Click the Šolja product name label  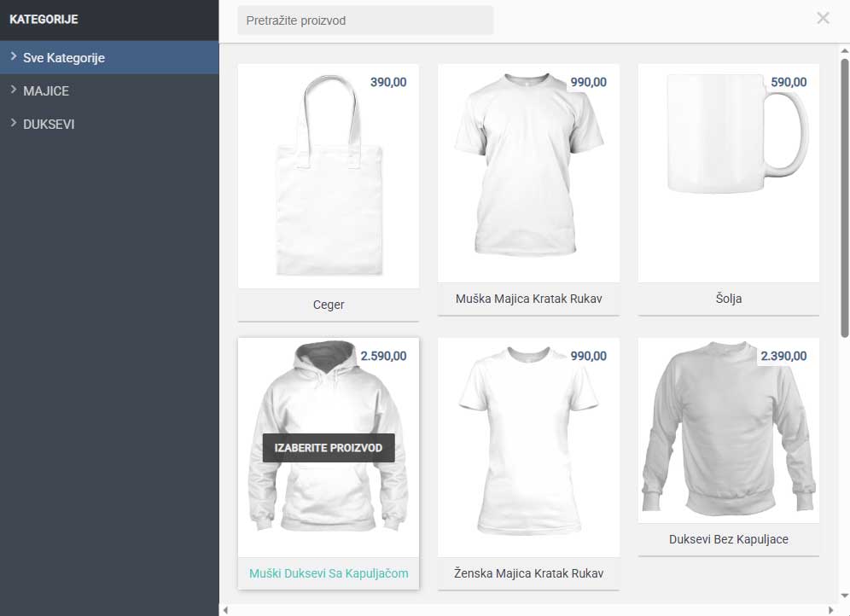tap(727, 299)
